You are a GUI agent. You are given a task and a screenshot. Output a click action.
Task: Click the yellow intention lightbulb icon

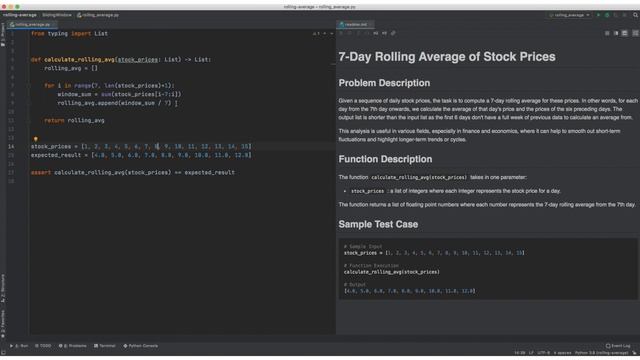point(36,139)
